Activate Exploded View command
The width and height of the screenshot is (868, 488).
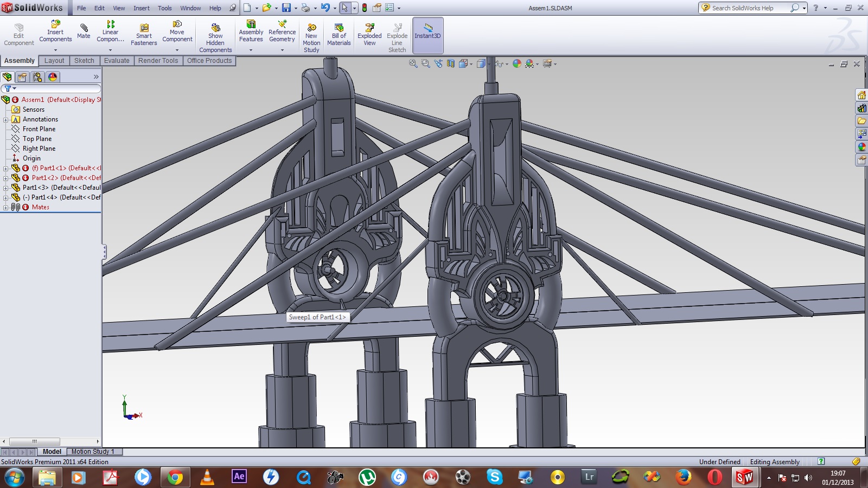point(369,35)
